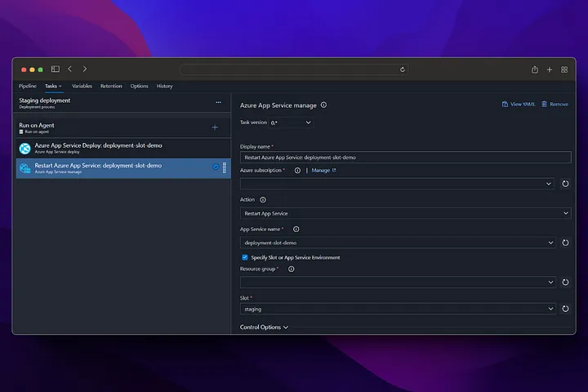Viewport: 588px width, 392px height.
Task: Click the browser address bar
Action: click(295, 69)
